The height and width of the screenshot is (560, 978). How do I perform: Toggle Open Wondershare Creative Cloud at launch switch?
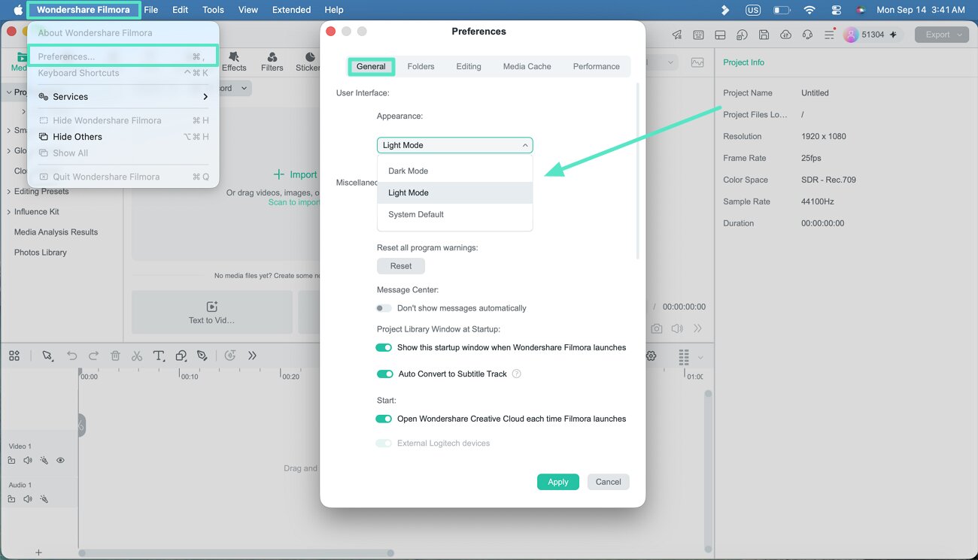(384, 419)
